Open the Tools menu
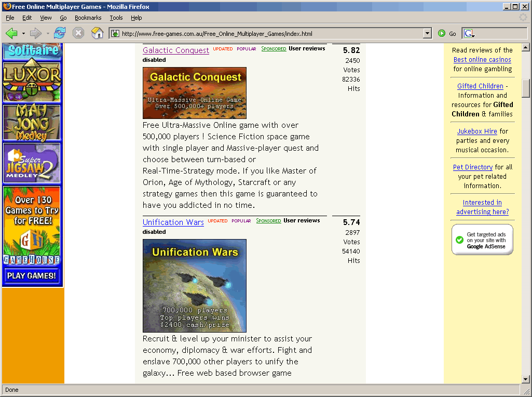532x397 pixels. click(116, 18)
